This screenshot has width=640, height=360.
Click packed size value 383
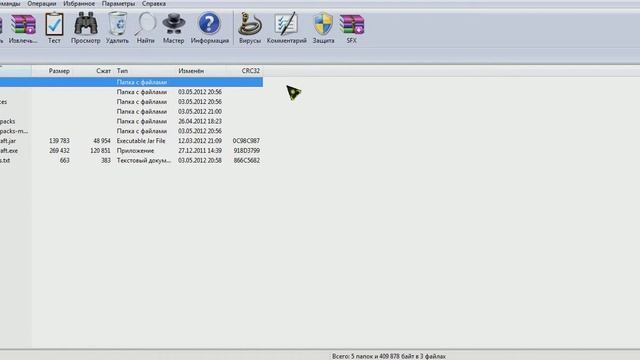tap(106, 160)
